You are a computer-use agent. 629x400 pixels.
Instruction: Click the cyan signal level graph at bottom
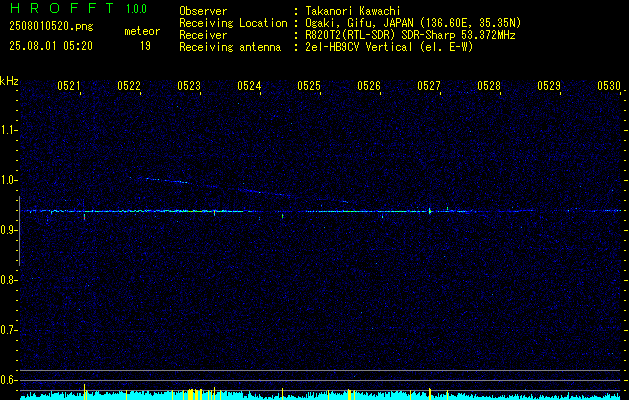[321, 396]
